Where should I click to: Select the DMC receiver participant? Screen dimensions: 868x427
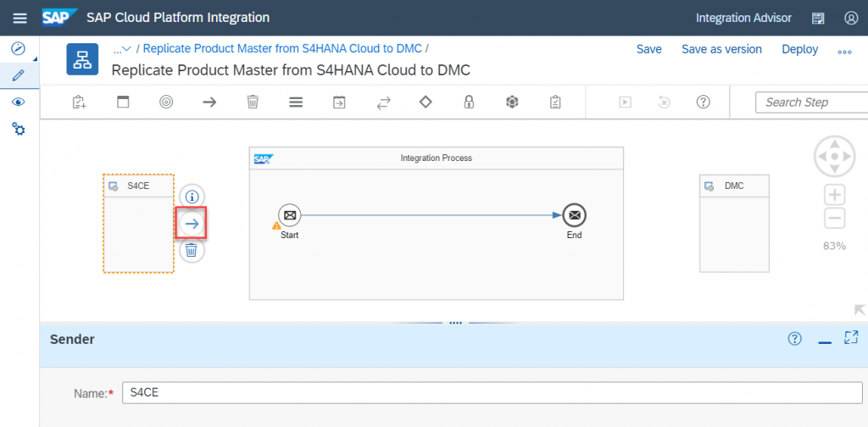click(734, 224)
